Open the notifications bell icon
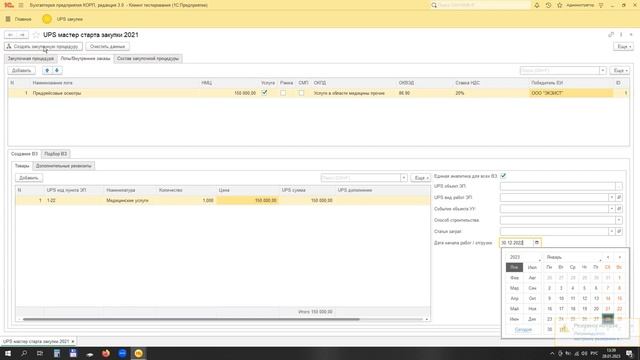This screenshot has width=640, height=360. pos(537,5)
